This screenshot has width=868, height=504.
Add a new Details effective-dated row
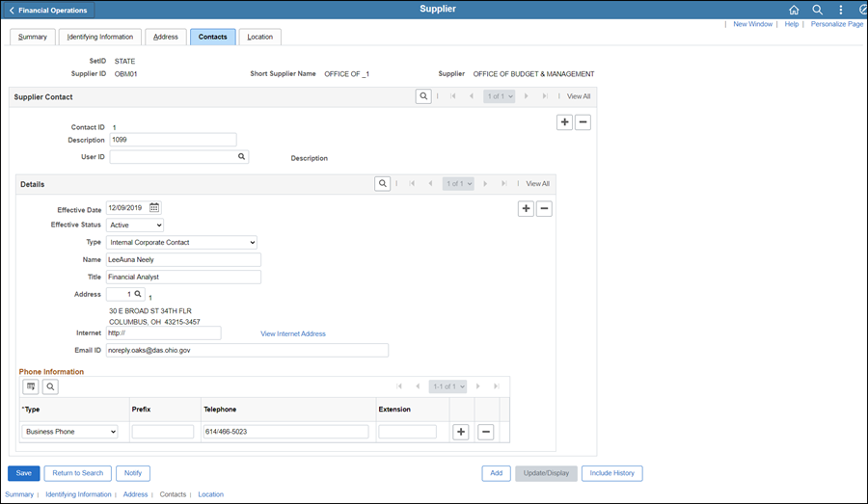(526, 208)
